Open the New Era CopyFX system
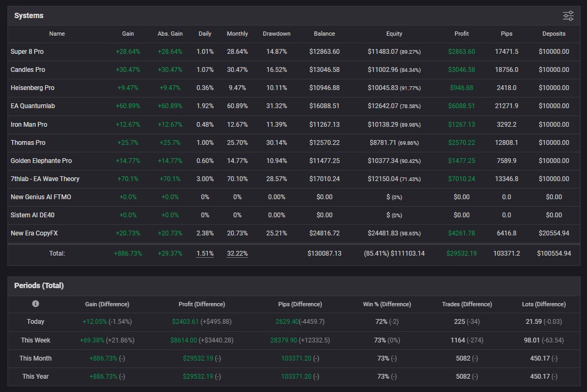The height and width of the screenshot is (392, 587). pyautogui.click(x=34, y=233)
